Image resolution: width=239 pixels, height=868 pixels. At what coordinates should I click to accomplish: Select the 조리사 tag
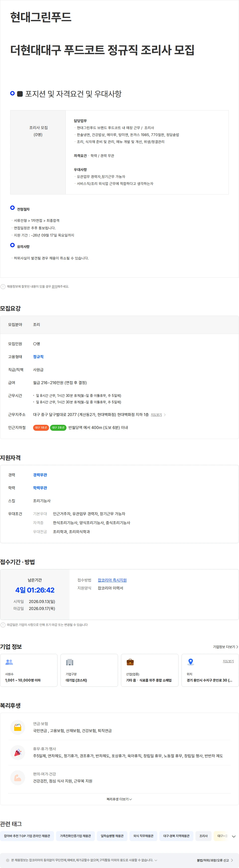[x=204, y=836]
